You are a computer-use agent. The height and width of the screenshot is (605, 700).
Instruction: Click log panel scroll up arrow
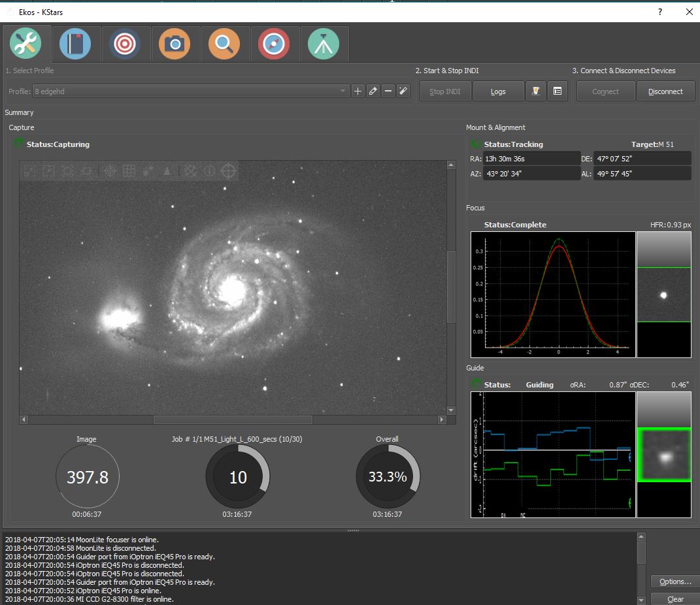click(641, 537)
